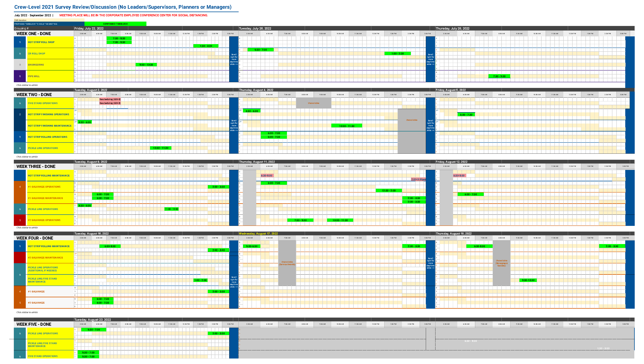Click the Unavailable (Management Review) gray block
The height and width of the screenshot is (364, 644).
pos(501,263)
